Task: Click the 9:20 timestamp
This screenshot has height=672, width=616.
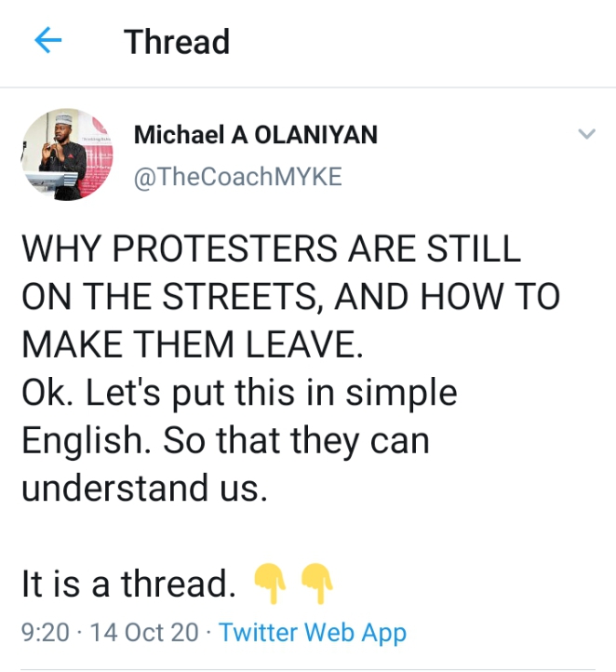Action: (45, 633)
